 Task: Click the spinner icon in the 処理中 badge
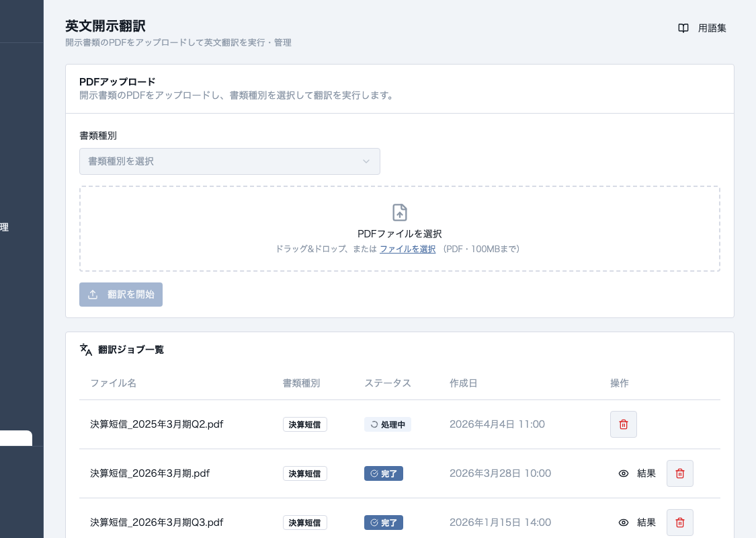[x=374, y=424]
